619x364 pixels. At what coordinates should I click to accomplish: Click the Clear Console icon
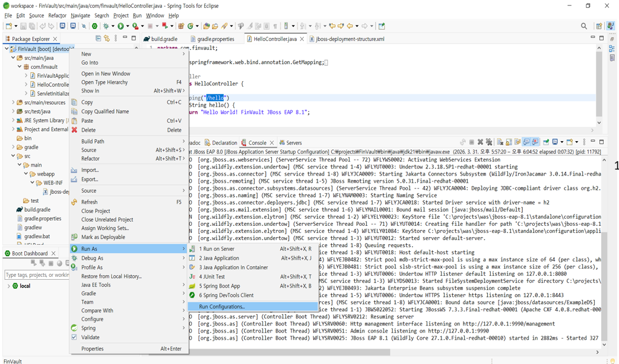click(500, 142)
